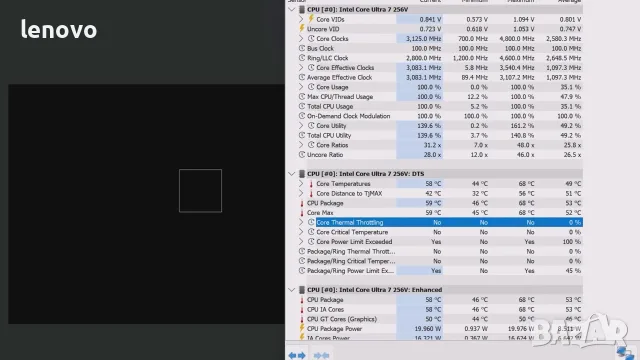Click the clock icon beside Bus Clock
640x360 pixels.
click(x=302, y=48)
